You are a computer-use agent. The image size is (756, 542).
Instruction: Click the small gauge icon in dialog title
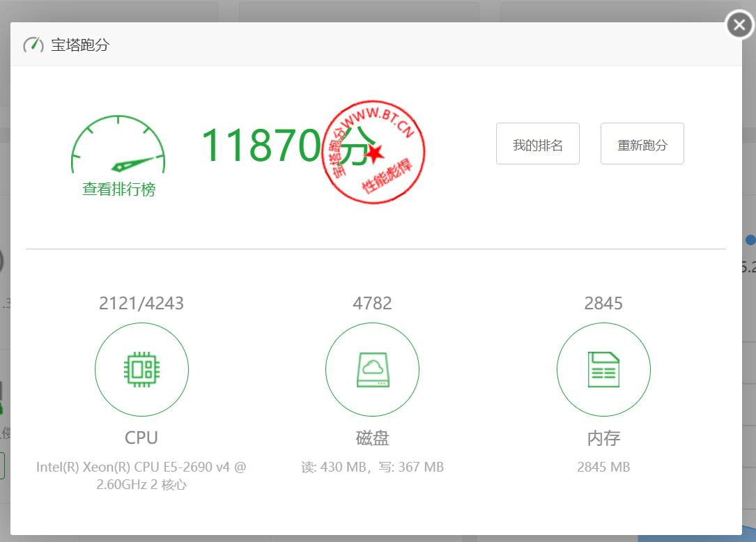tap(33, 45)
